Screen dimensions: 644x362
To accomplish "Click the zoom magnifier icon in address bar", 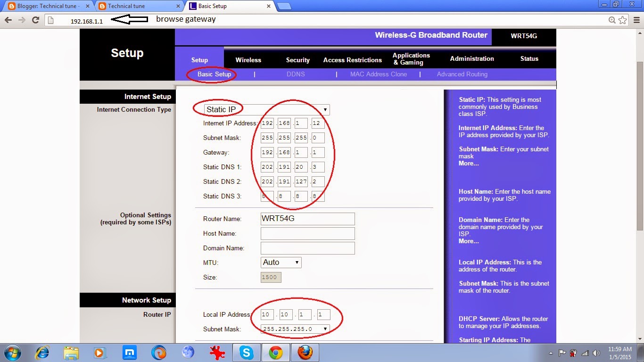I will point(612,20).
